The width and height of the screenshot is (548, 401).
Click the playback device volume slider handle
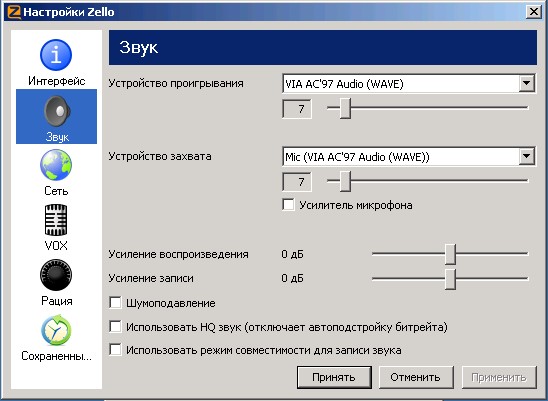click(345, 108)
